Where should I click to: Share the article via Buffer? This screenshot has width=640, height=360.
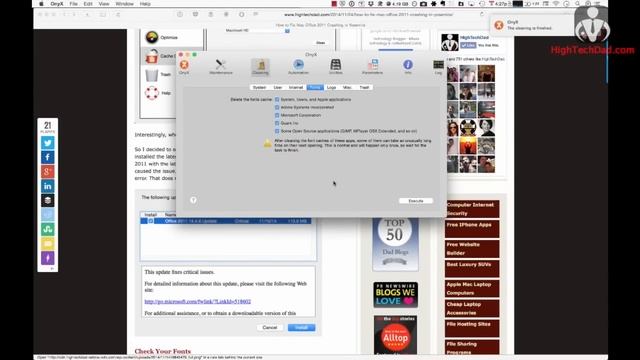(x=48, y=200)
